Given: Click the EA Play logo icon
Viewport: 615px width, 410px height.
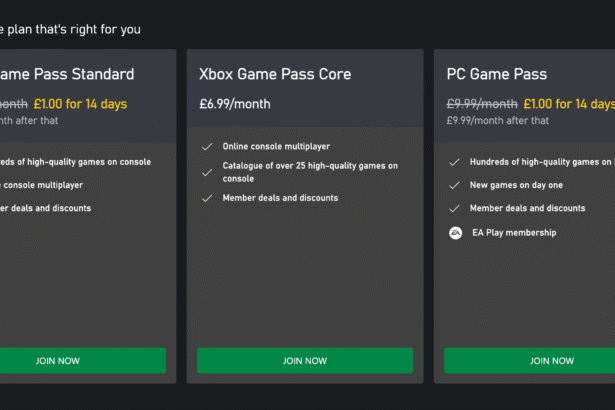Looking at the screenshot, I should click(x=455, y=233).
